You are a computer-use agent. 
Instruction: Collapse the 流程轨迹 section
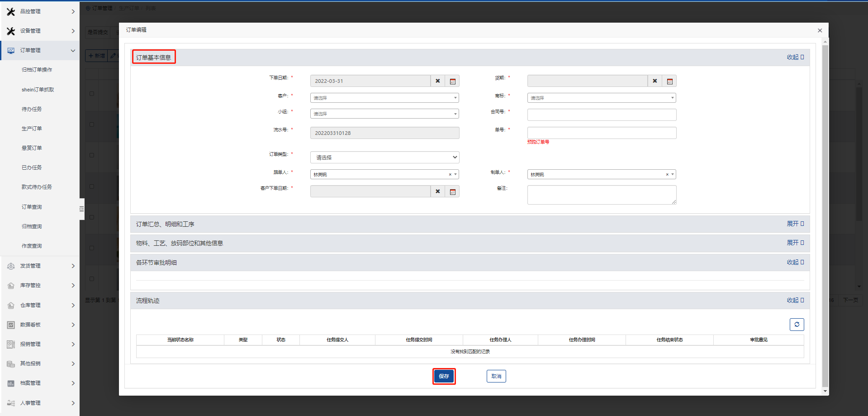(795, 301)
